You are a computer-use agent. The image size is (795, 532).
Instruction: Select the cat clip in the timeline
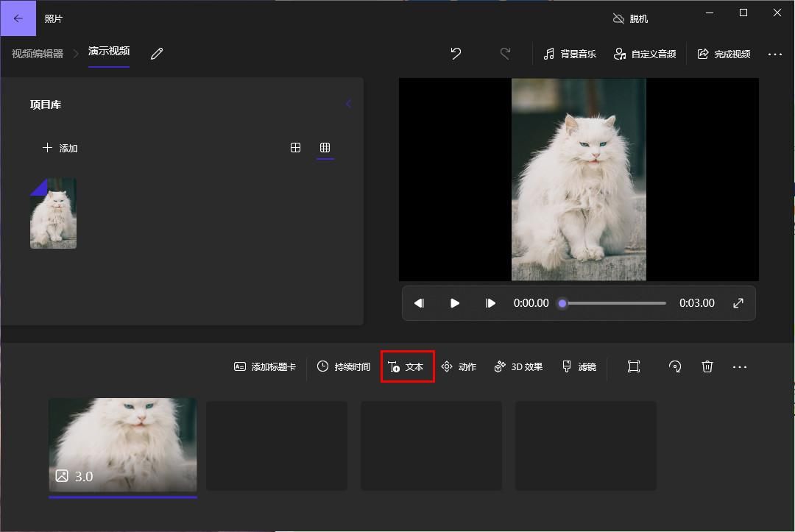point(122,445)
